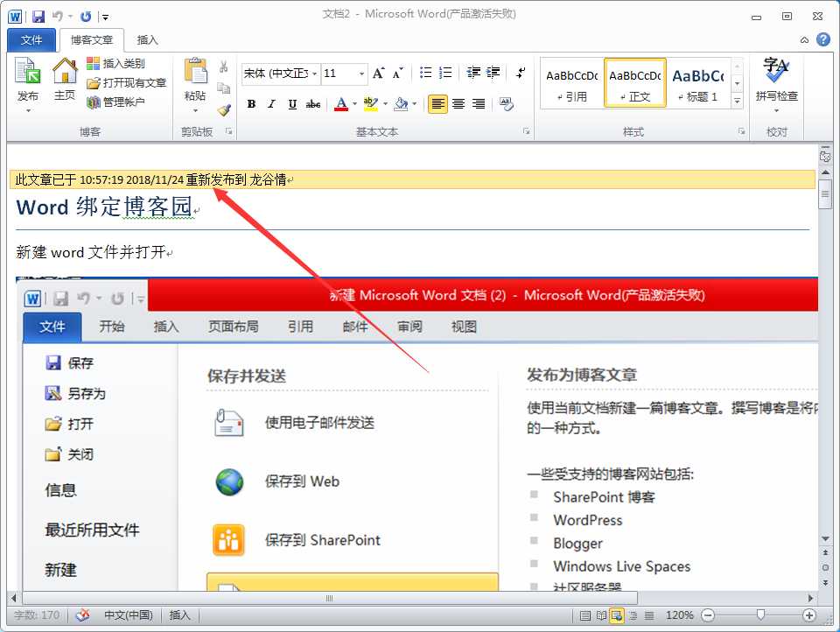Open the font name dropdown
This screenshot has height=632, width=840.
pos(314,74)
